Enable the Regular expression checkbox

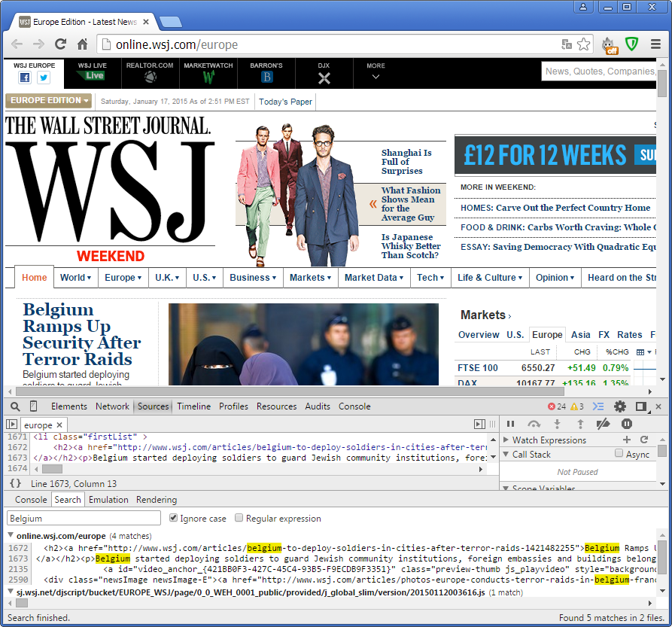pos(239,518)
